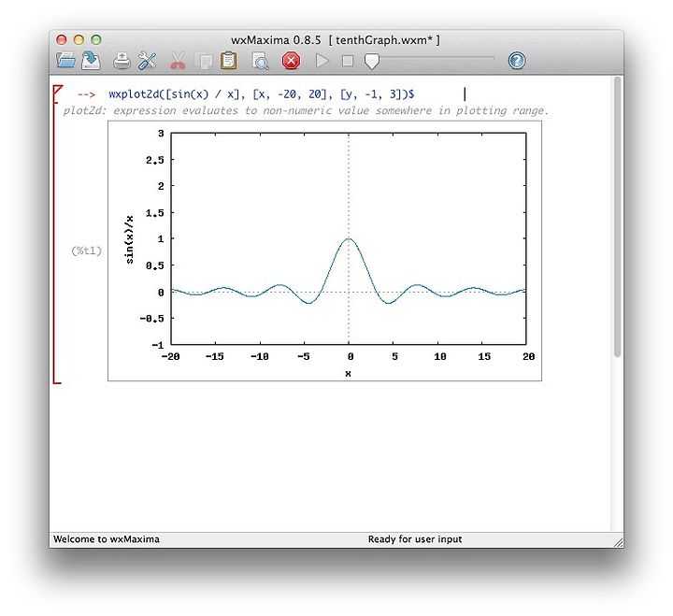Click the sin(x)/x plot image
The image size is (673, 616).
coord(324,251)
